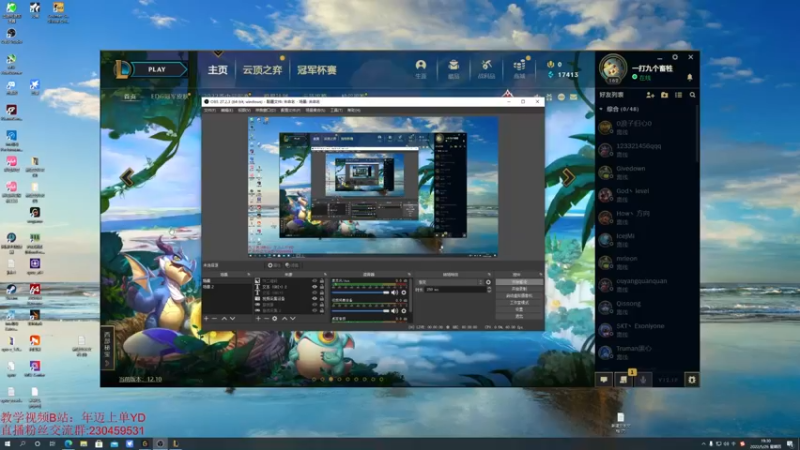Adjust the second mixer track volume slider
The height and width of the screenshot is (450, 800).
tap(360, 311)
